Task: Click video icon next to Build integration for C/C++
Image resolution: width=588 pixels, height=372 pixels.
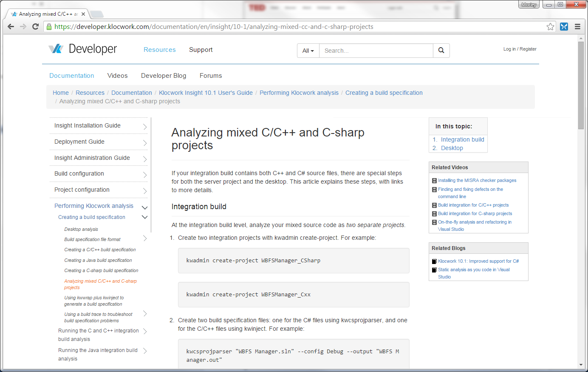Action: (x=434, y=205)
